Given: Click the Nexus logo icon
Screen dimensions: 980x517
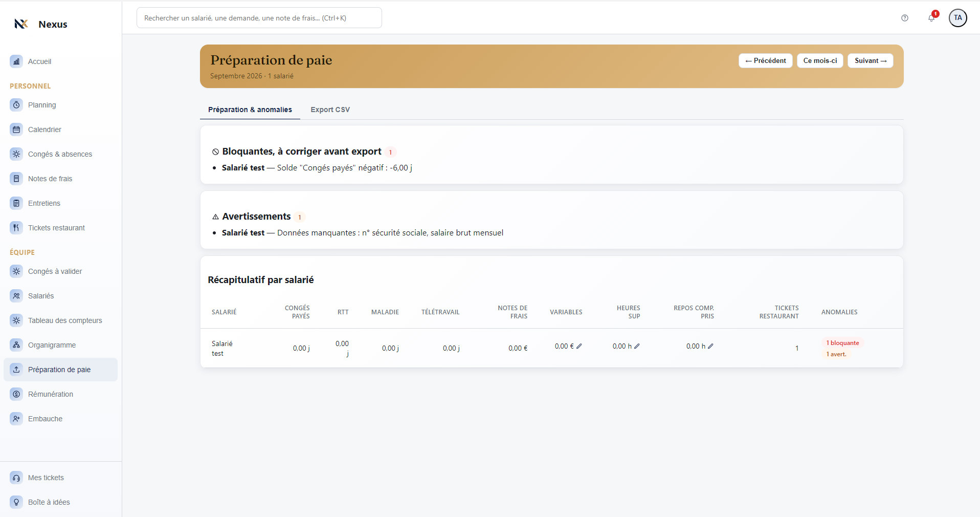Looking at the screenshot, I should [21, 24].
